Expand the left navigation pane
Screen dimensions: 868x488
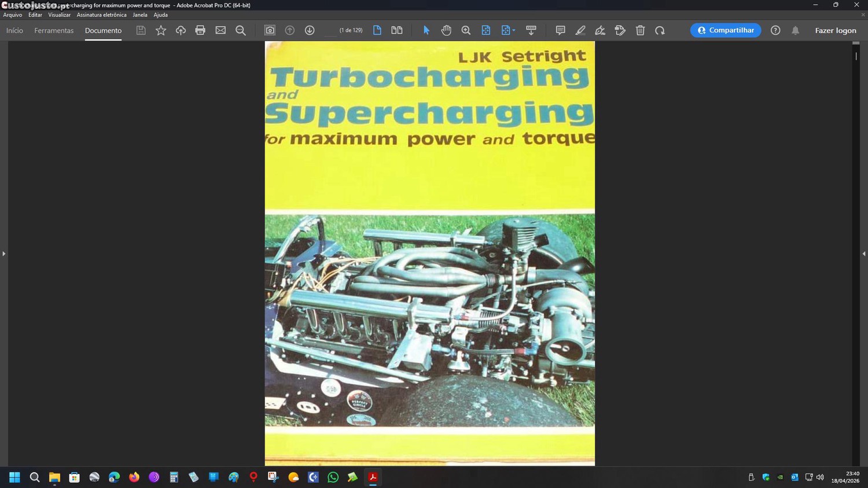3,254
